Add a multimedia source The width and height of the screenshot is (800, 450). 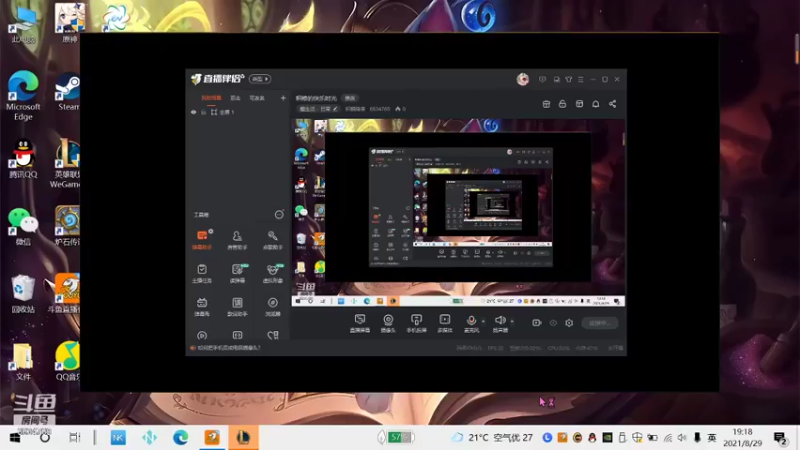tap(445, 323)
